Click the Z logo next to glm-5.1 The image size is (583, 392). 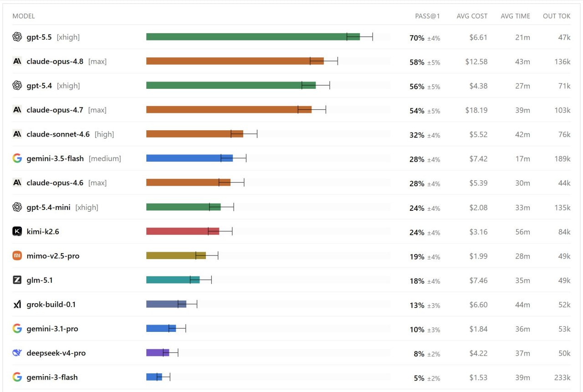(x=17, y=280)
